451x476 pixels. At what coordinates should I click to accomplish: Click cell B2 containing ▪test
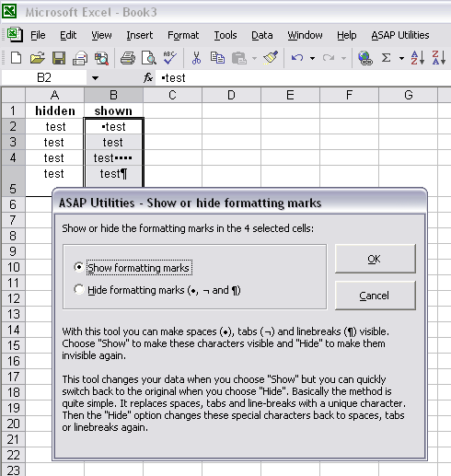point(113,126)
